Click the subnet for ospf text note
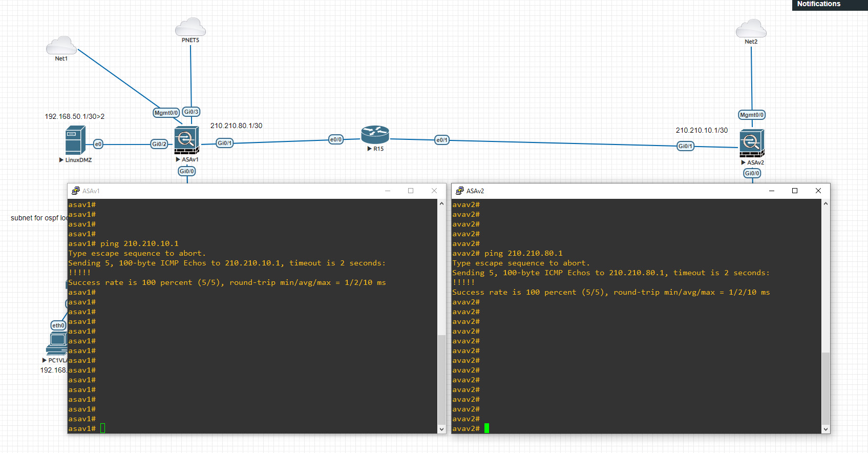Screen dimensions: 868x453 pos(39,218)
